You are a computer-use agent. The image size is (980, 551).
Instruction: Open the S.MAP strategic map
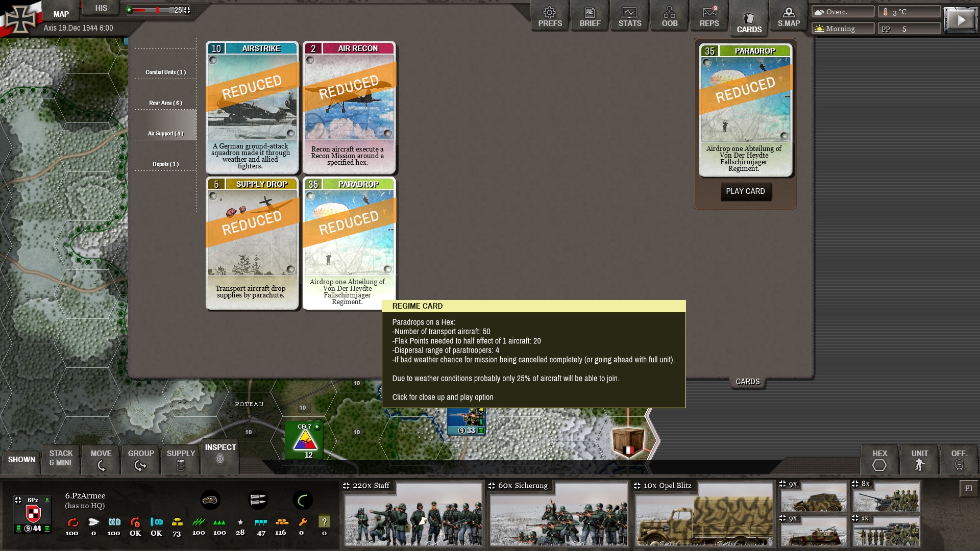tap(789, 17)
